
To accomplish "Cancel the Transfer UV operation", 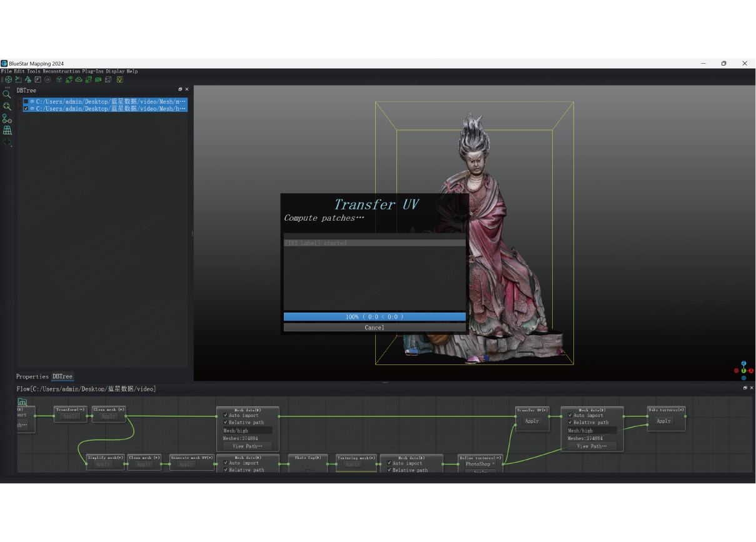I will pos(374,327).
